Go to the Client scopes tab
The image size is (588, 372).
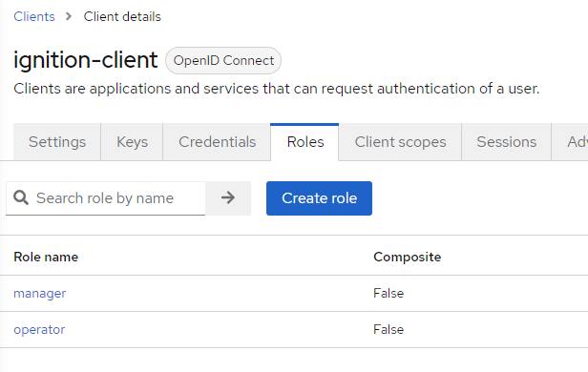(400, 142)
